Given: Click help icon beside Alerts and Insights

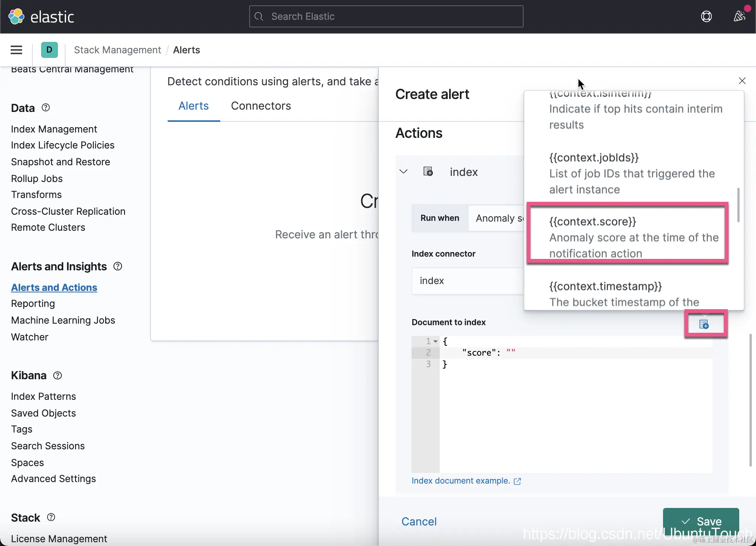Looking at the screenshot, I should (118, 267).
